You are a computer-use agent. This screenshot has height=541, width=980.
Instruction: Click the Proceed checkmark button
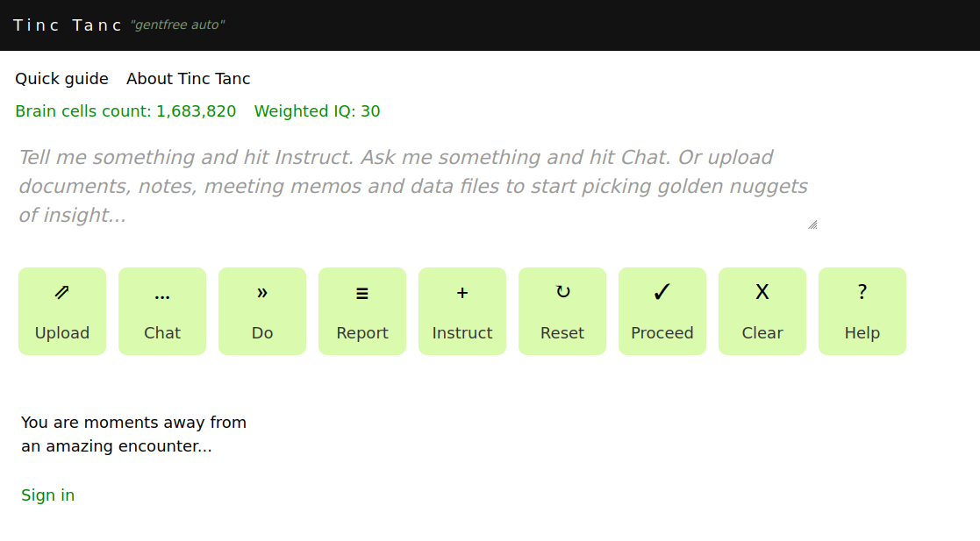[662, 311]
